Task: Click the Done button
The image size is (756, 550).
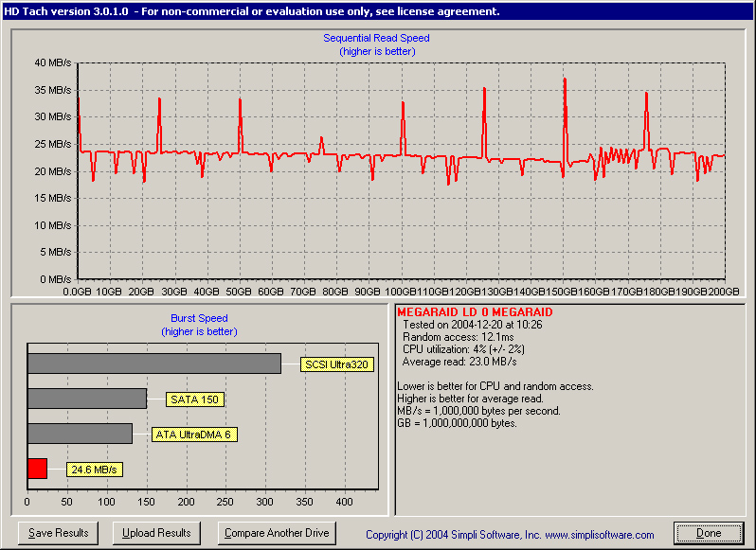Action: (x=709, y=533)
